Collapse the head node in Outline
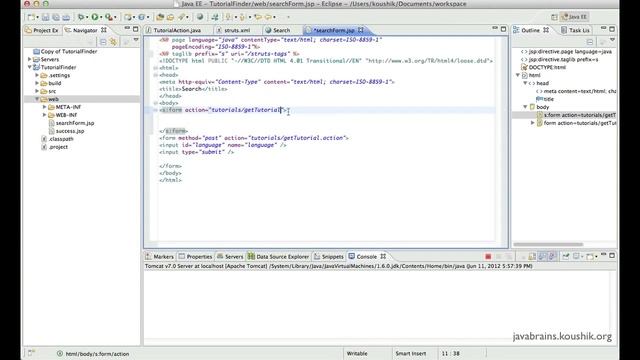This screenshot has width=640, height=360. [525, 83]
